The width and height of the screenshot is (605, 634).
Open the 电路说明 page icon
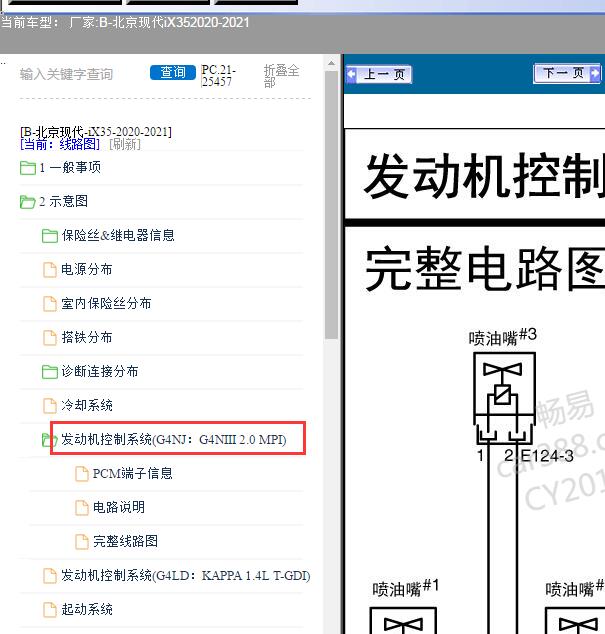pos(82,507)
